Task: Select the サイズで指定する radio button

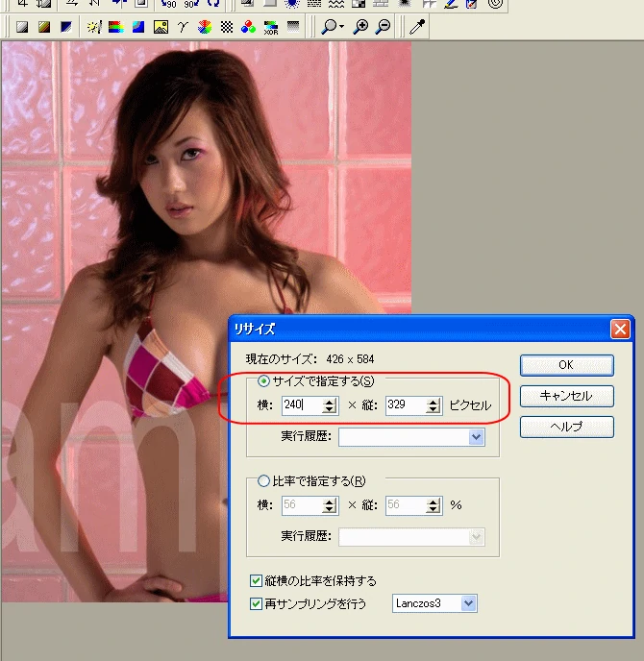Action: 264,382
